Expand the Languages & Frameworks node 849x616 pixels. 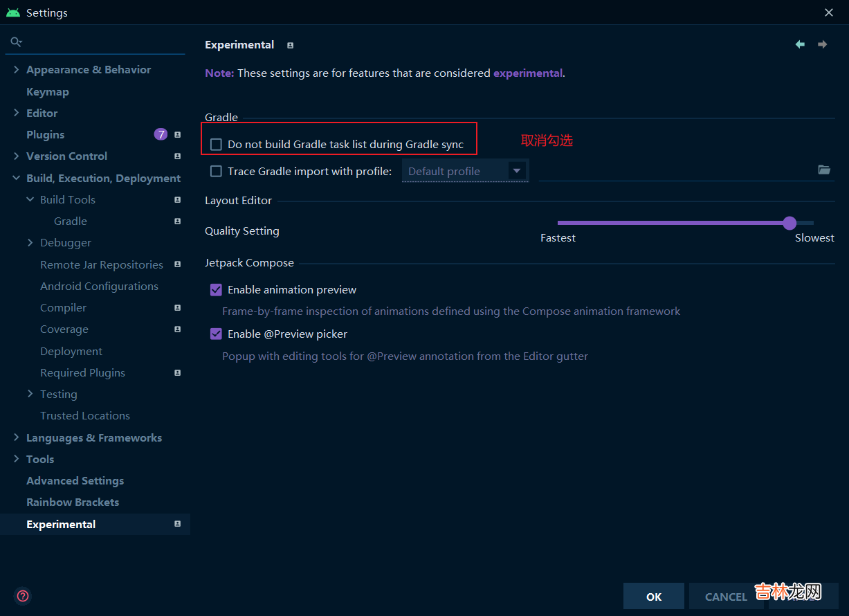tap(17, 437)
